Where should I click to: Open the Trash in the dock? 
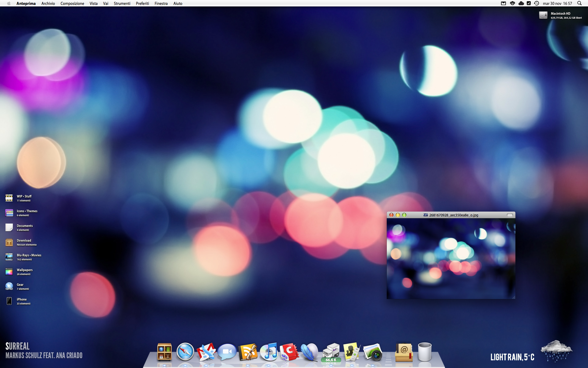click(425, 352)
